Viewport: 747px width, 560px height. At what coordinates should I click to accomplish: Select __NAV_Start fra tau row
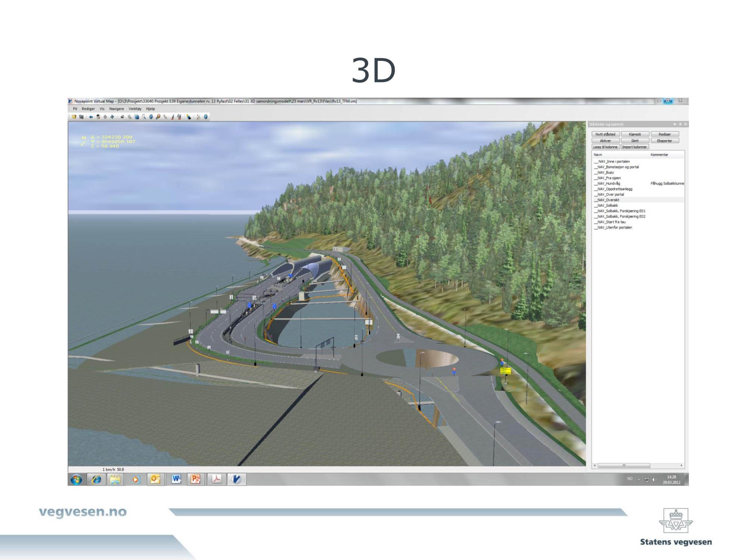[639, 222]
